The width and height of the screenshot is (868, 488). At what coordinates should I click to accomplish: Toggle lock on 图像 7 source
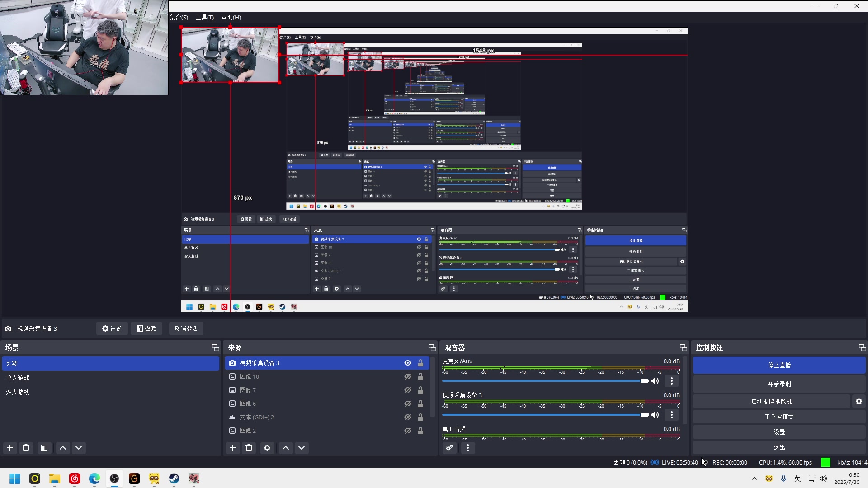click(x=420, y=390)
